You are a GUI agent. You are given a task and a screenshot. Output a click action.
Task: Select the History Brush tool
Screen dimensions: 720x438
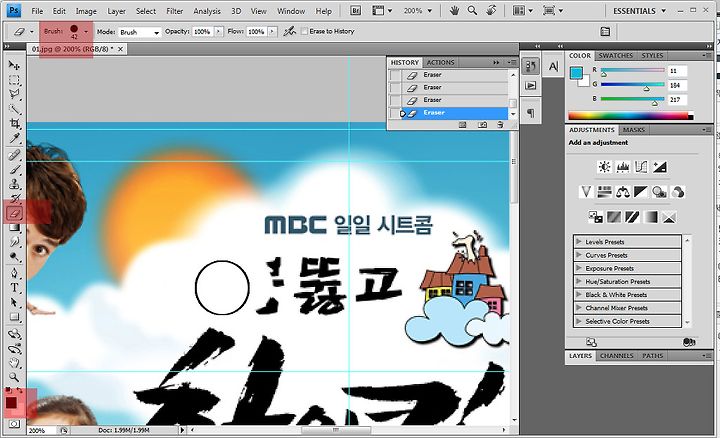tap(14, 198)
